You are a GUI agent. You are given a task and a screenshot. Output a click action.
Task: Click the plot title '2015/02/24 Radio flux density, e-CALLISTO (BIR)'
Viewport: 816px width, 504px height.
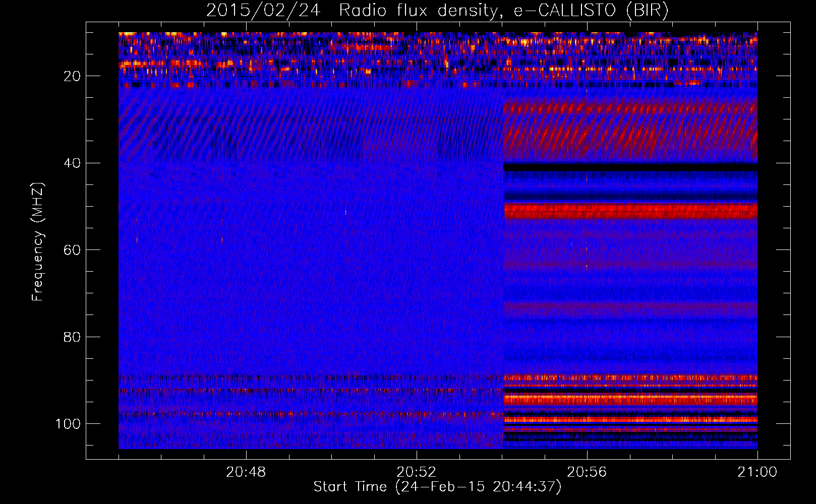click(x=437, y=11)
